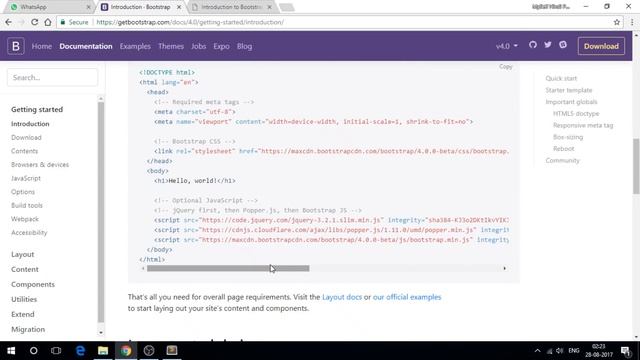This screenshot has height=360, width=640.
Task: Open Build tools in sidebar
Action: click(x=27, y=205)
